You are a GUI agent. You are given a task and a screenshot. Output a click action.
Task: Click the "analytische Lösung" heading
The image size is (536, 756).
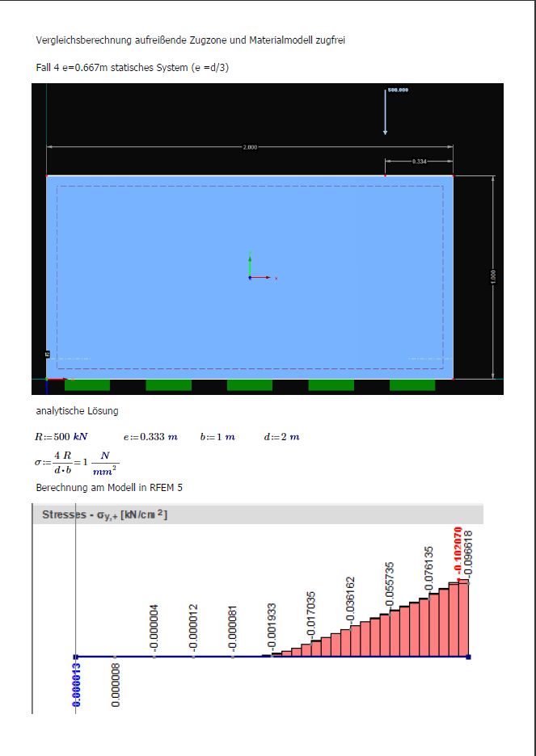(77, 411)
